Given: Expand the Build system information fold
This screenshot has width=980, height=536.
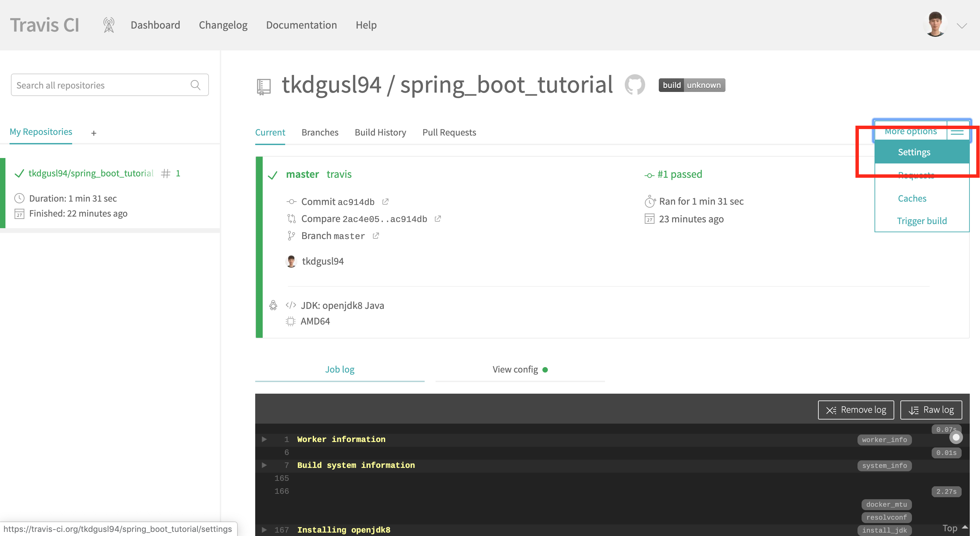Looking at the screenshot, I should [x=264, y=465].
